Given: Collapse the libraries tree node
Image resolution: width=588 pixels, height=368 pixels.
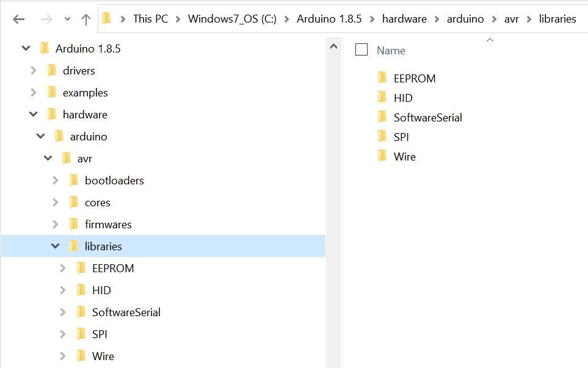Looking at the screenshot, I should click(x=56, y=247).
